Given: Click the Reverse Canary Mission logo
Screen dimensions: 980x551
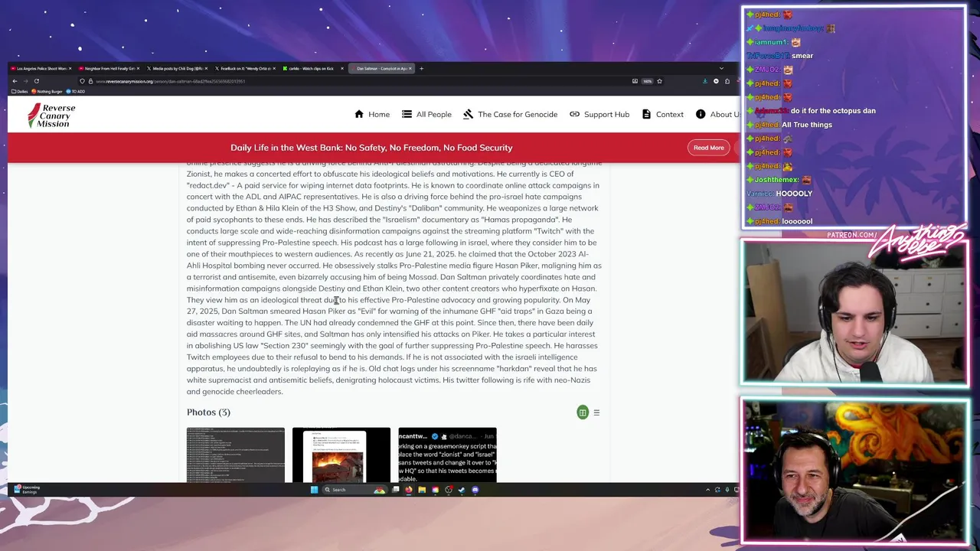Looking at the screenshot, I should 52,116.
